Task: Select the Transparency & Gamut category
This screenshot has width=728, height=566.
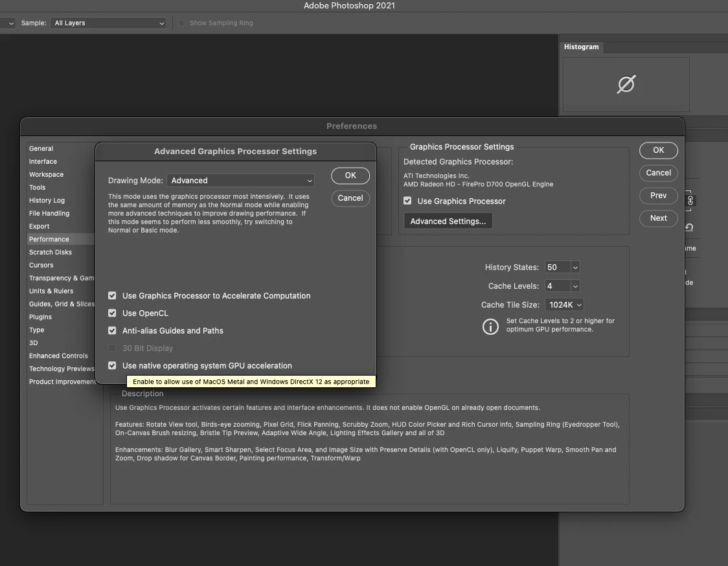Action: pyautogui.click(x=62, y=278)
